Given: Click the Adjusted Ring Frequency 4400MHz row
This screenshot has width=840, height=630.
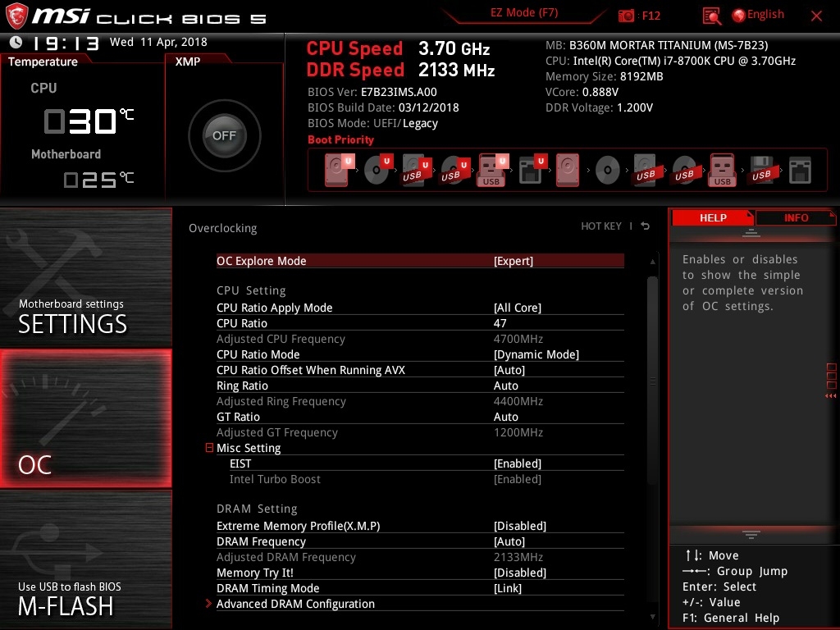Looking at the screenshot, I should [420, 400].
